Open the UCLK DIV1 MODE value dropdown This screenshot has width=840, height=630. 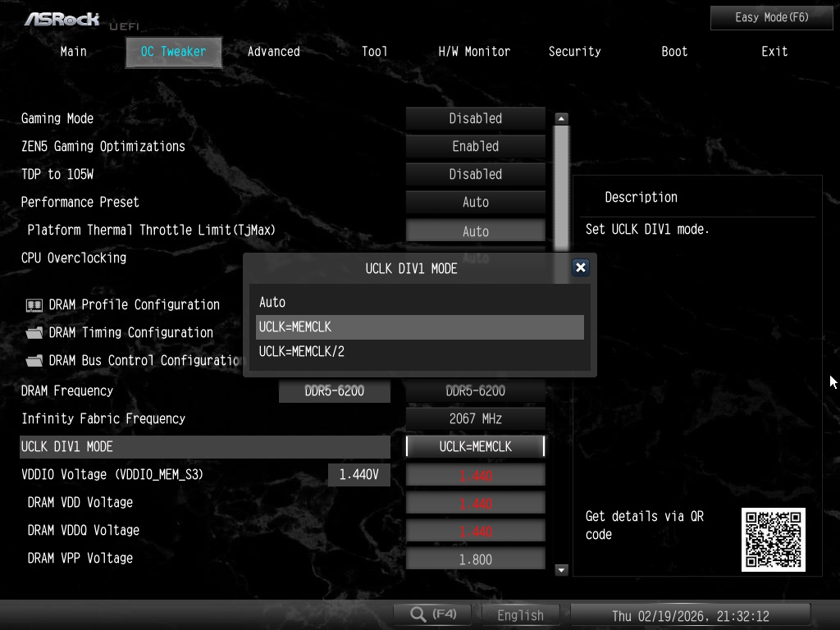[475, 446]
